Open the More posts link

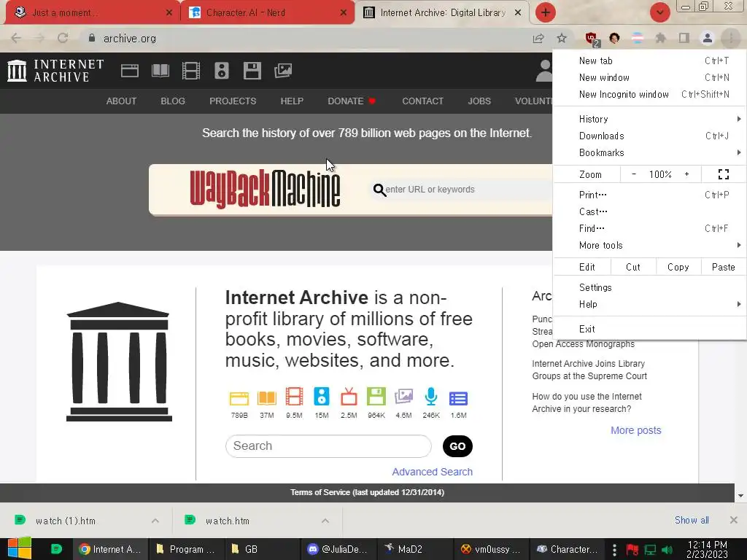point(635,430)
